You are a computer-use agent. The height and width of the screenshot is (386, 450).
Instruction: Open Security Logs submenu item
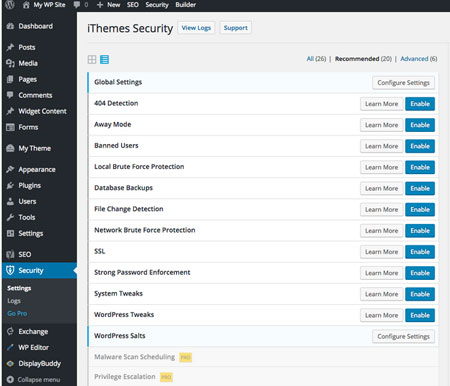pyautogui.click(x=14, y=301)
